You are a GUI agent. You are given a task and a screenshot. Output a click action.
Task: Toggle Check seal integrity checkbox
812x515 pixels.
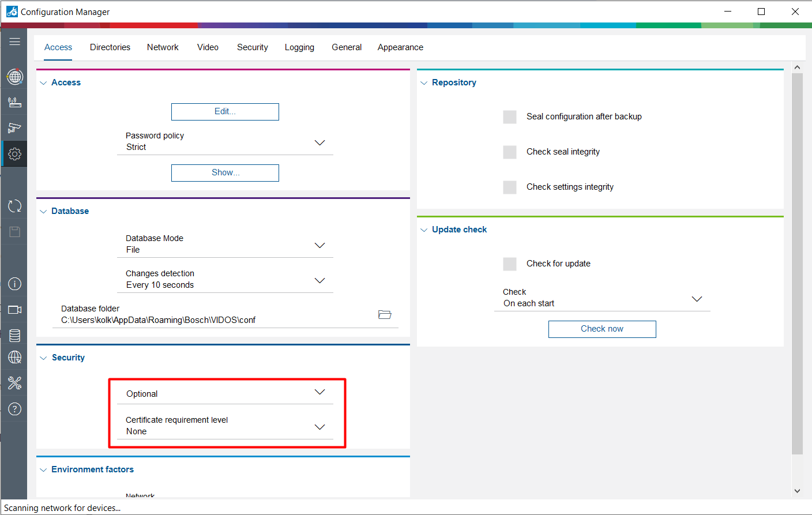tap(510, 152)
